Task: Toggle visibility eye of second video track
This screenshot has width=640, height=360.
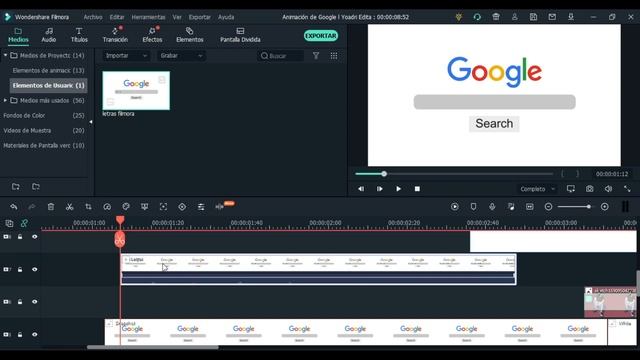Action: coord(35,269)
